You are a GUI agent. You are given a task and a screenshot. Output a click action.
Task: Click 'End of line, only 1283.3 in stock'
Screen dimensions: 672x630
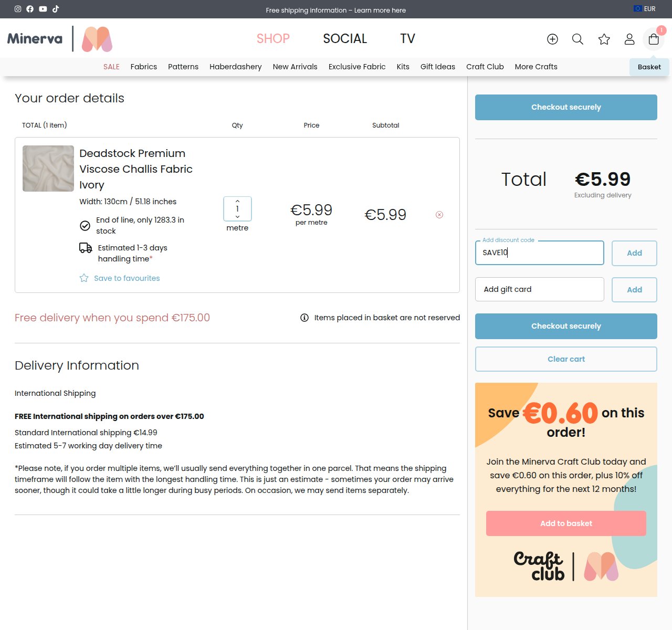pos(140,225)
